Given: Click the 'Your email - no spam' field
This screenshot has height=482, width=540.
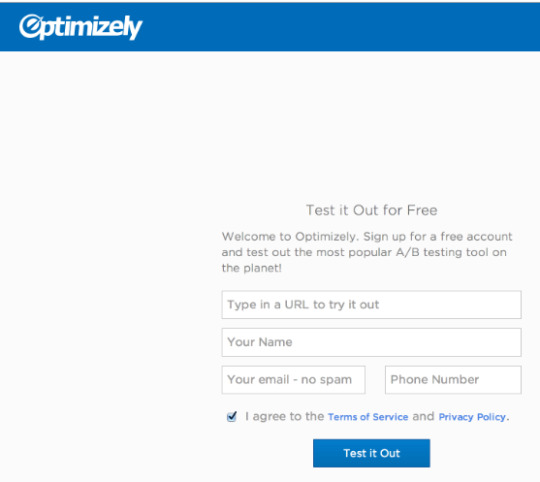Looking at the screenshot, I should 293,380.
